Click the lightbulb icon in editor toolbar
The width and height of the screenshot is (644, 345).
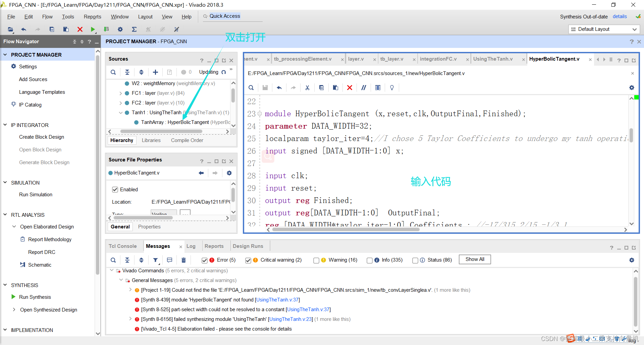(x=392, y=88)
